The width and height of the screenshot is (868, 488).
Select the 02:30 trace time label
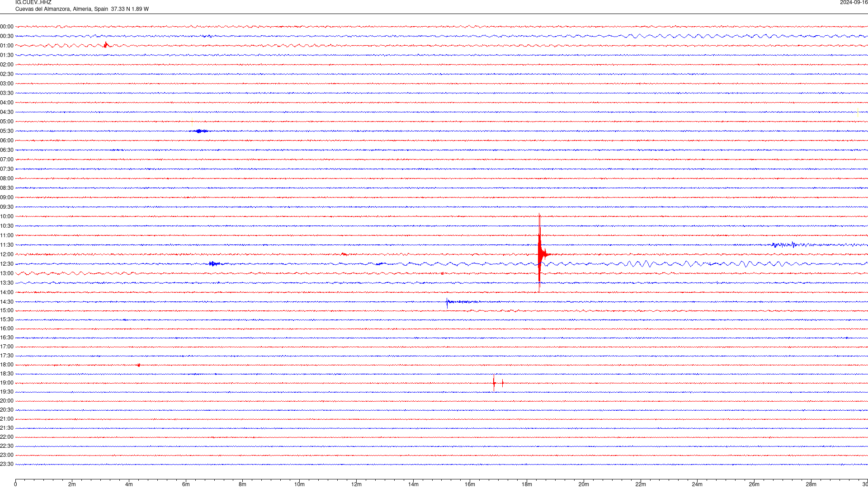[7, 74]
